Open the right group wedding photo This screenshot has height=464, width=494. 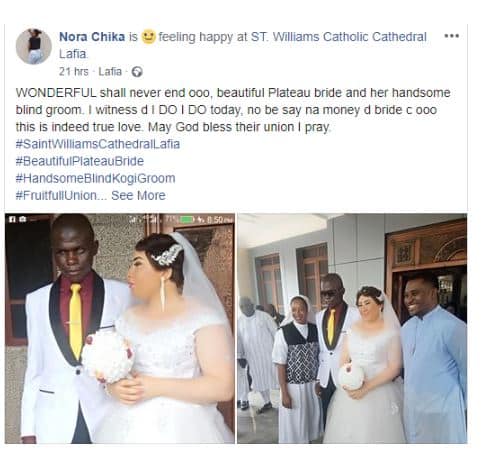pyautogui.click(x=352, y=328)
